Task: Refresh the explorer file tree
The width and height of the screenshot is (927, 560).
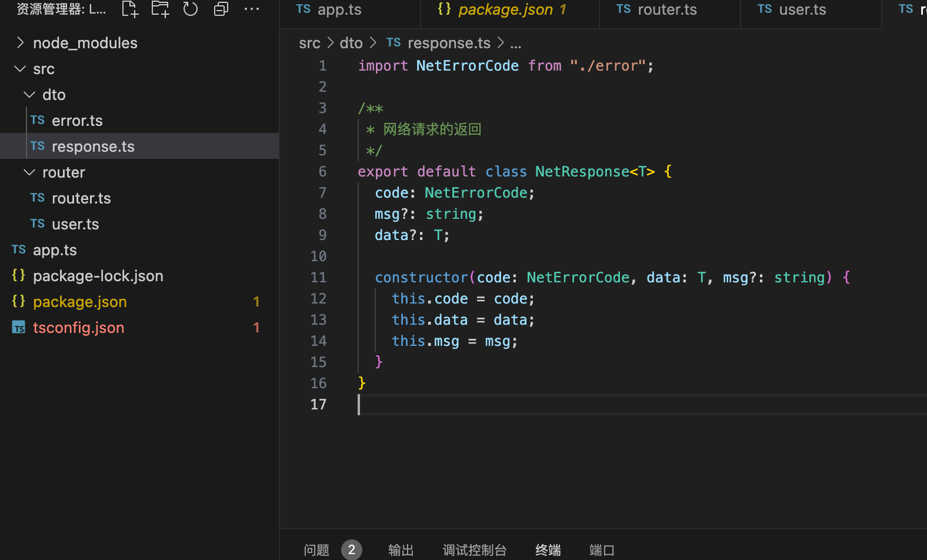Action: coord(191,9)
